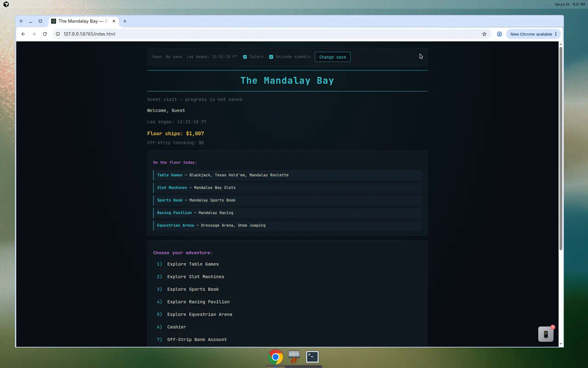Viewport: 588px width, 368px height.
Task: Click Guest visit progress not saved note
Action: pyautogui.click(x=194, y=99)
